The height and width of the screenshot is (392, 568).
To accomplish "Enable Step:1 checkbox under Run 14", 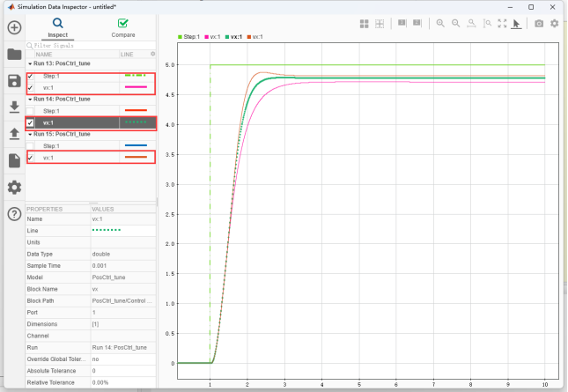I will pos(31,111).
